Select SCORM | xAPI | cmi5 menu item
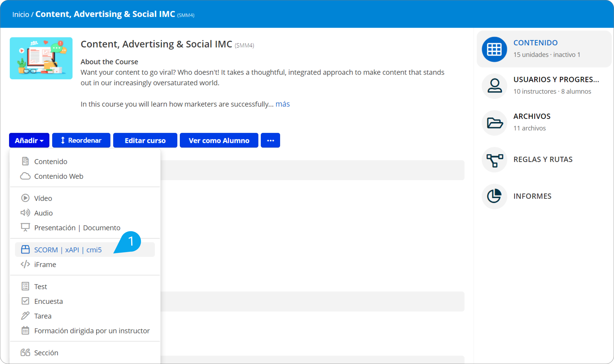Image resolution: width=614 pixels, height=364 pixels. tap(68, 250)
